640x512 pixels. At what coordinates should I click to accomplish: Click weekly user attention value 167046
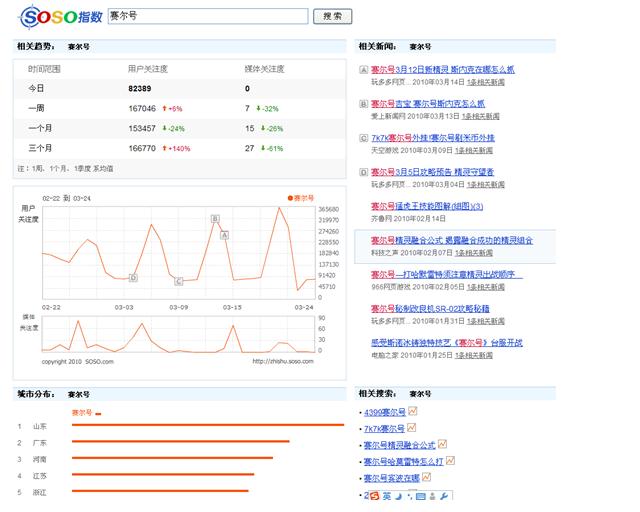tap(142, 108)
